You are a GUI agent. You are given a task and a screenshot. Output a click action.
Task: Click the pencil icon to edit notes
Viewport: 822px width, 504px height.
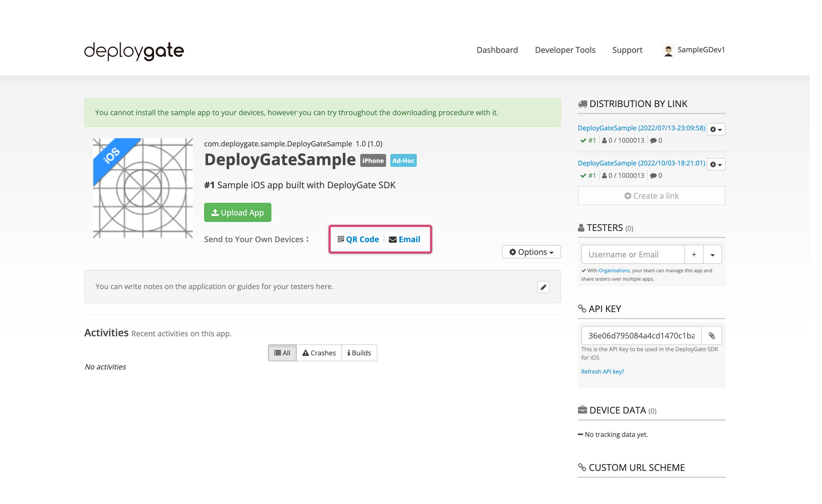tap(543, 287)
